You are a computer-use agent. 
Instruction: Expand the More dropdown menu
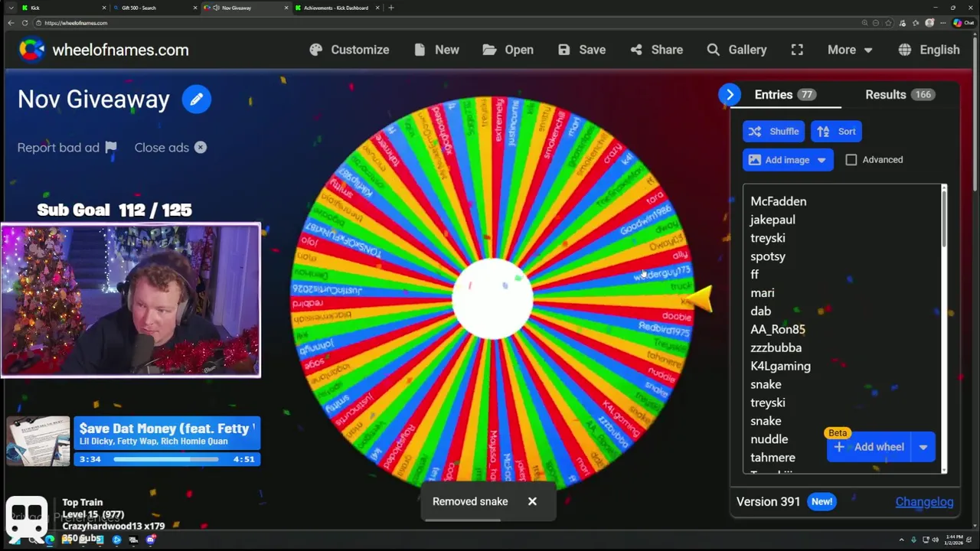(850, 50)
